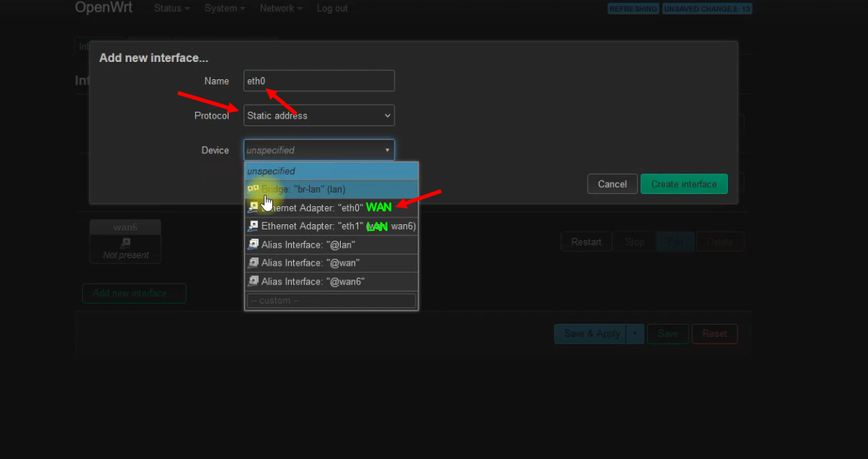Click the eth1 Ethernet adapter icon
Viewport: 868px width, 459px height.
tap(253, 226)
